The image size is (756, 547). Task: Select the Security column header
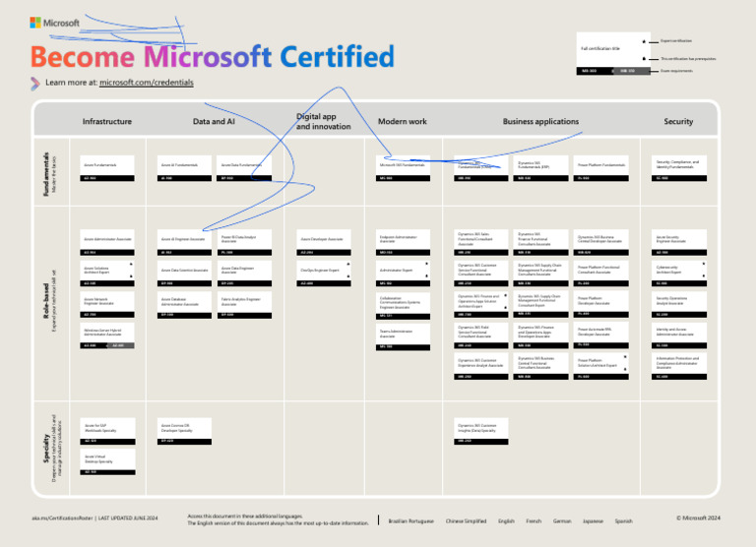click(678, 121)
